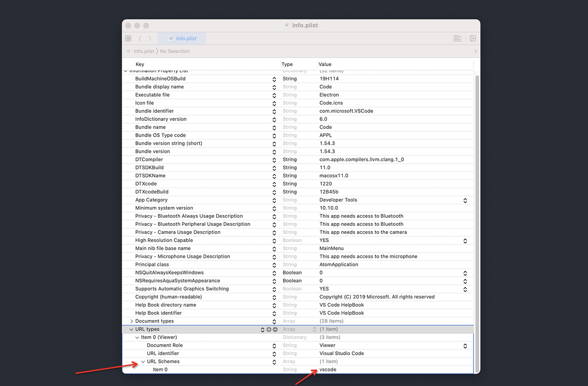Select the Bundle name key row
This screenshot has width=588, height=386.
point(150,127)
